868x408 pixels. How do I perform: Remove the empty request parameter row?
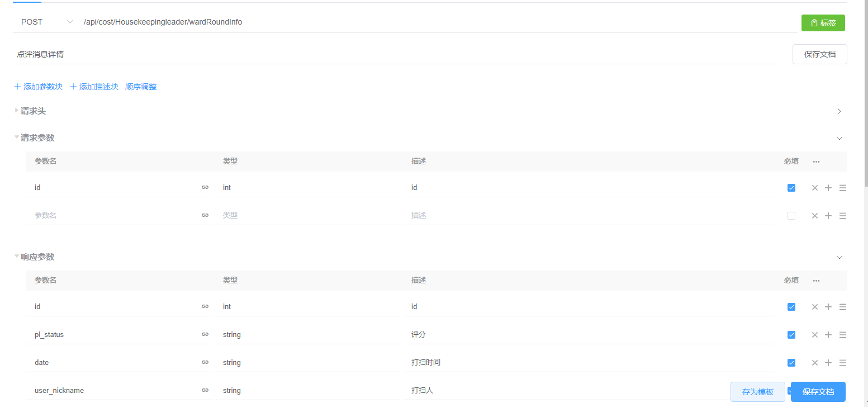point(814,216)
